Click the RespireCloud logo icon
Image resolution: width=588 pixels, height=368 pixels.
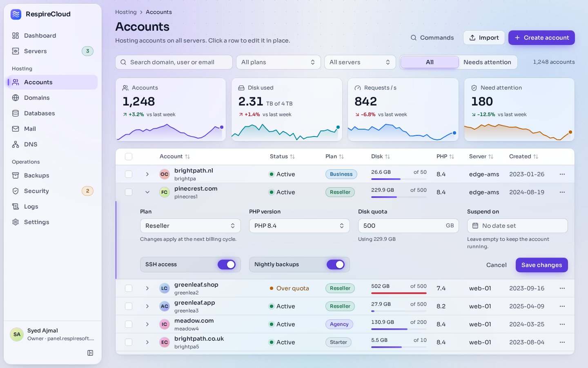(x=16, y=14)
